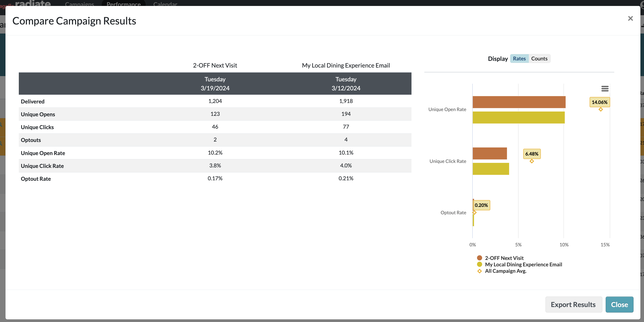This screenshot has width=644, height=322.
Task: Toggle My Local Dining Experience Email legend dot
Action: pyautogui.click(x=479, y=264)
